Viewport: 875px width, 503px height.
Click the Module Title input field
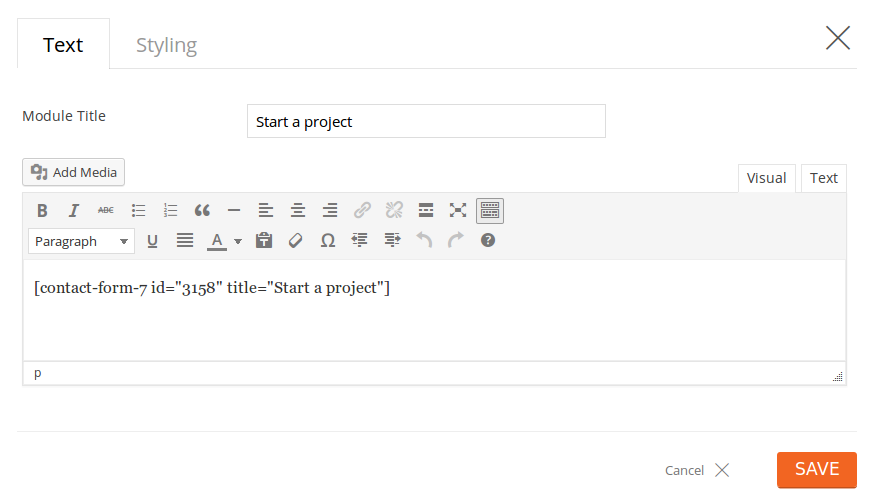click(x=426, y=122)
